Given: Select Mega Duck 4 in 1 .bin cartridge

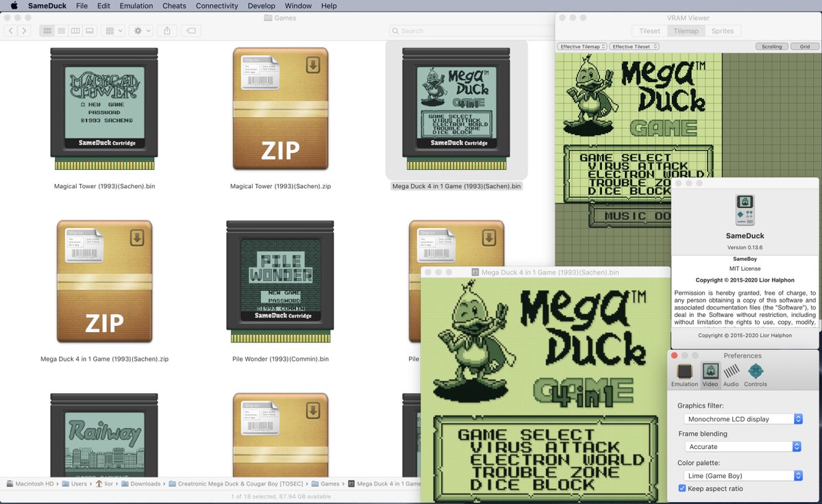Looking at the screenshot, I should click(456, 109).
